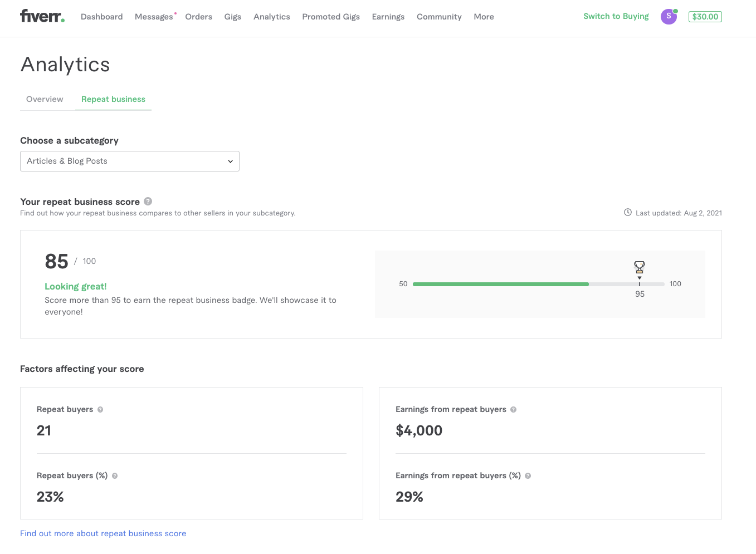
Task: Select the Repeat business tab
Action: tap(113, 99)
